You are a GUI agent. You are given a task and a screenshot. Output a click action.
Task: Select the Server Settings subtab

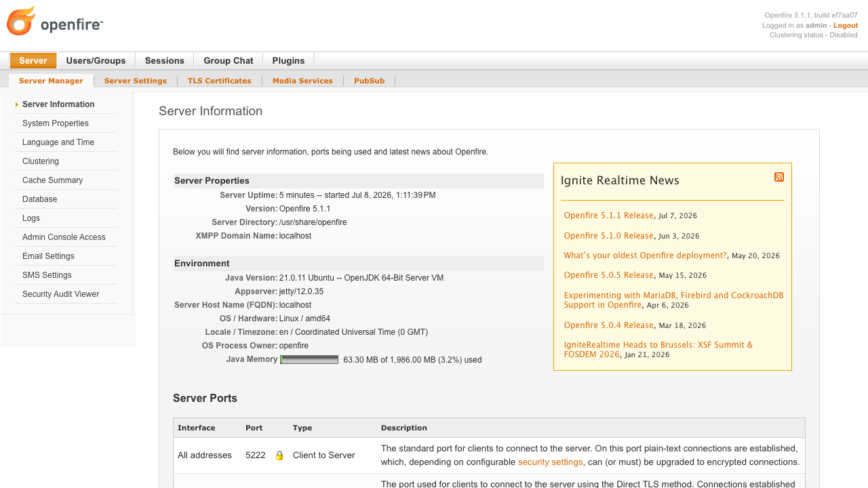click(136, 81)
